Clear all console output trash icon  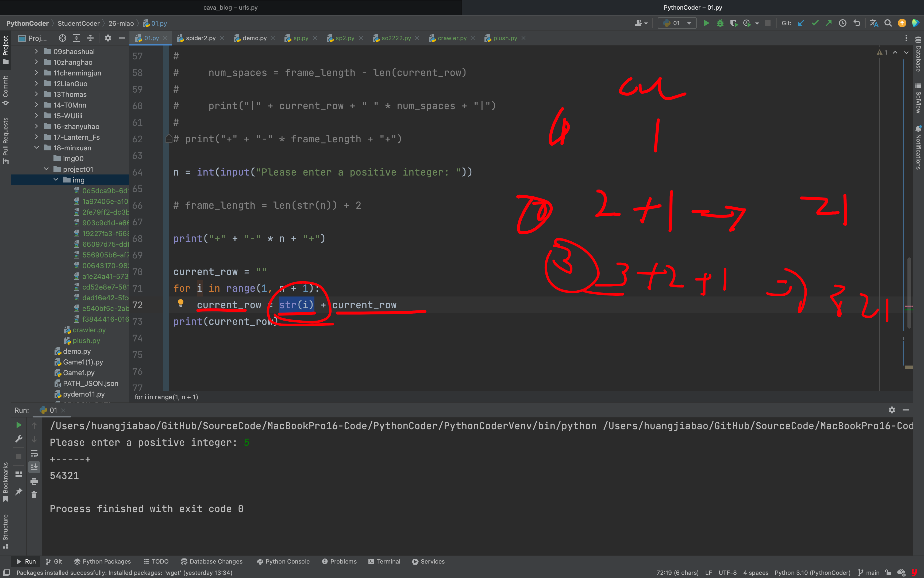(34, 495)
